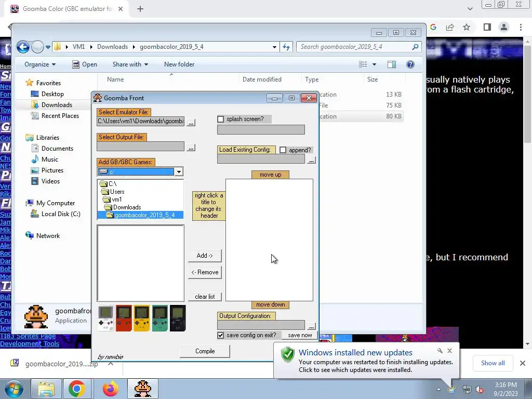
Task: Browse for output configuration ellipsis button
Action: point(311,326)
